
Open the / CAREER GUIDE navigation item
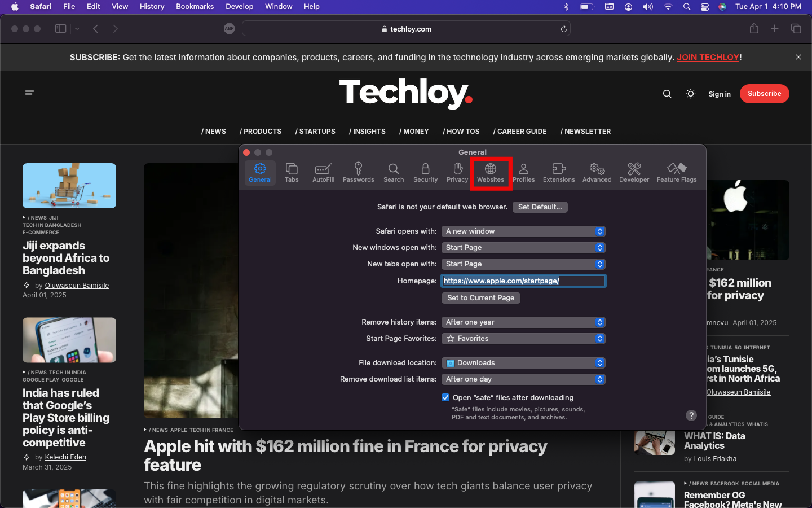click(520, 132)
